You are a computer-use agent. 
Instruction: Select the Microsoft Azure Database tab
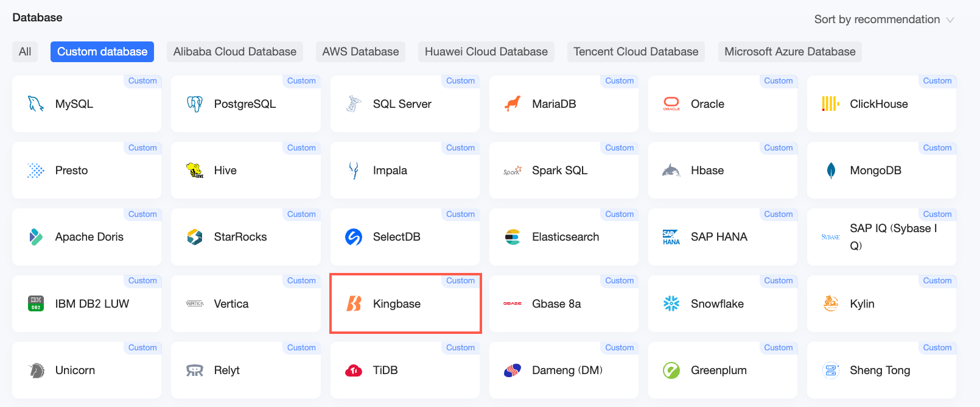(x=790, y=52)
